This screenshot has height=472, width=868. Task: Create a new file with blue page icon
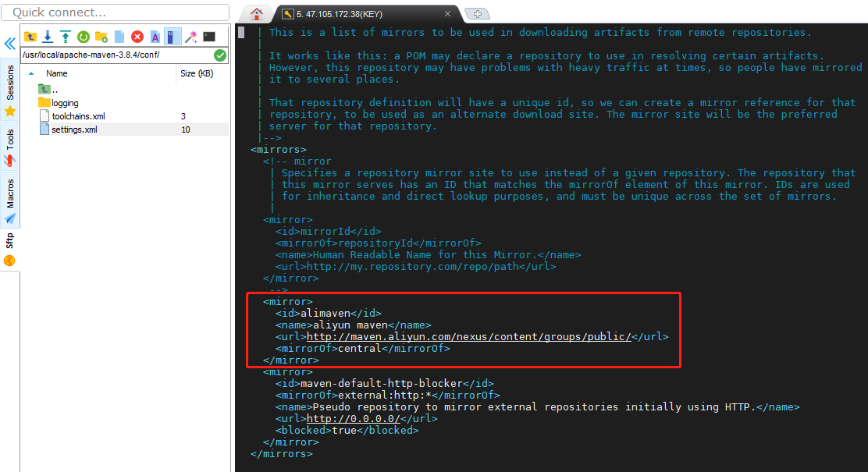tap(119, 37)
